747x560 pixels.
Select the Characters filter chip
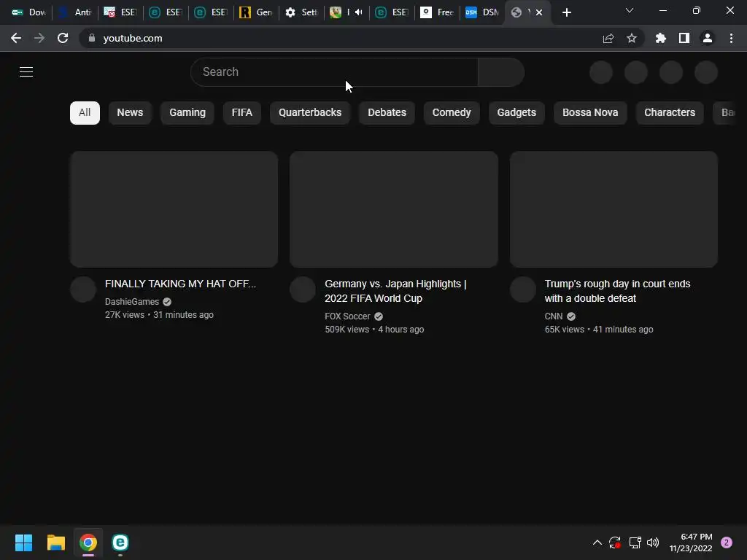click(x=670, y=113)
